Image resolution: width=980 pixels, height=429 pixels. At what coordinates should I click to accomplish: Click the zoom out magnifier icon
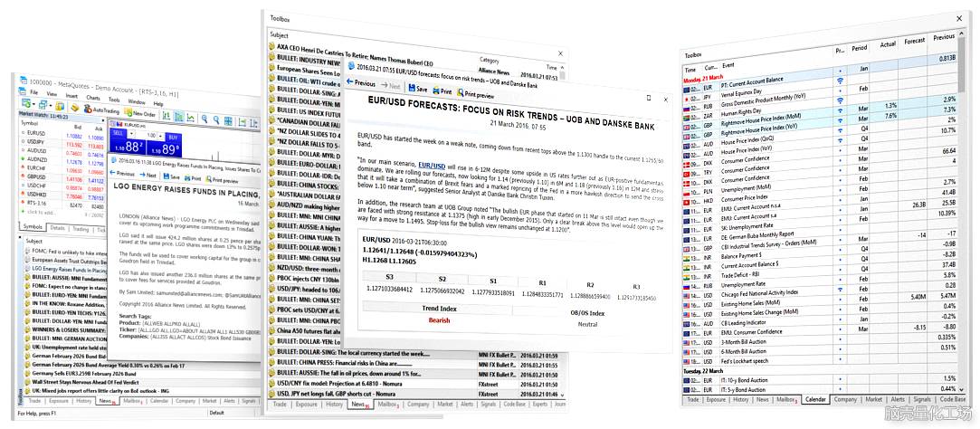[x=216, y=120]
